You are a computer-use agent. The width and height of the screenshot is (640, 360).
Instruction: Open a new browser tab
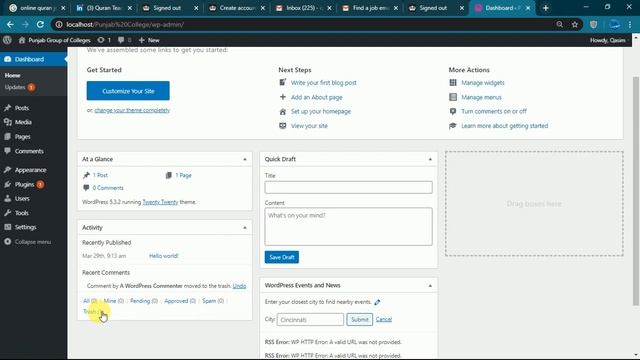546,8
